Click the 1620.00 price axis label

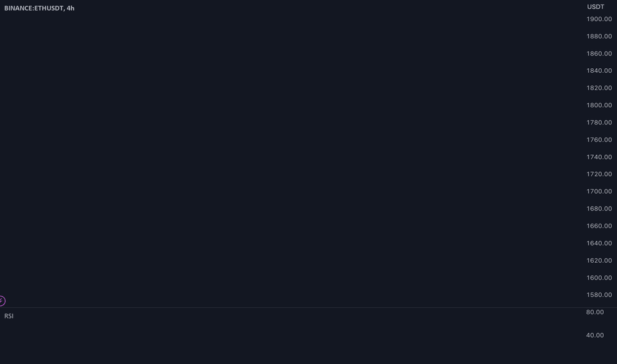(x=599, y=261)
